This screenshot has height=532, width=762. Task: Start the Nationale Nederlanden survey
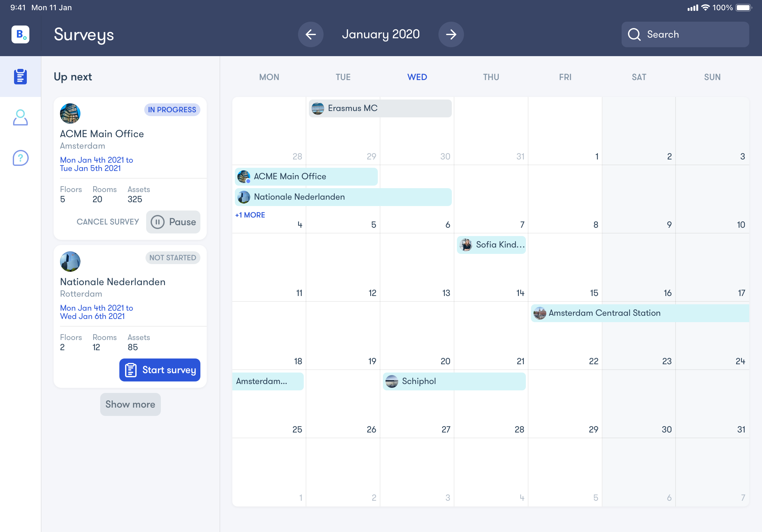click(x=160, y=370)
